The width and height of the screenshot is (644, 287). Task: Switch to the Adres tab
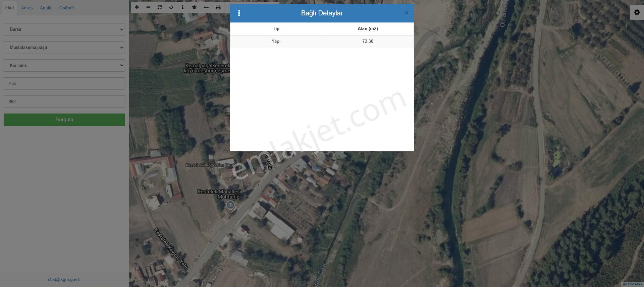click(x=27, y=8)
